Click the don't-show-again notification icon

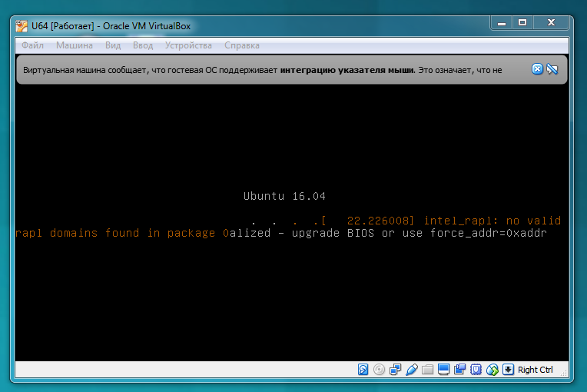pyautogui.click(x=552, y=69)
